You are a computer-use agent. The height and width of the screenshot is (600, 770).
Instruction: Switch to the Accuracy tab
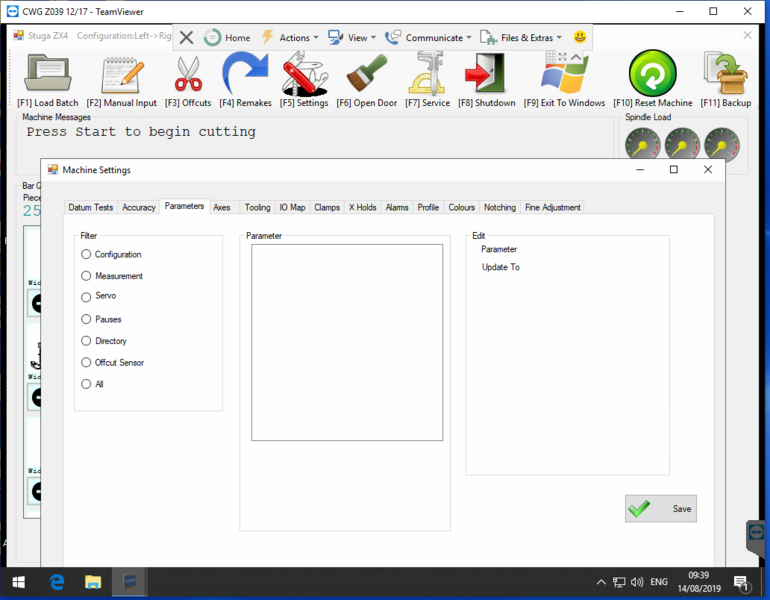click(138, 207)
